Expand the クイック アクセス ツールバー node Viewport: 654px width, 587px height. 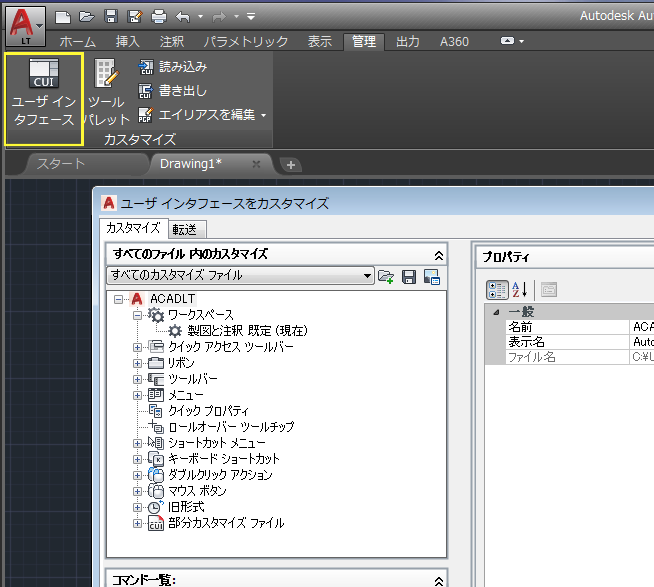coord(137,347)
